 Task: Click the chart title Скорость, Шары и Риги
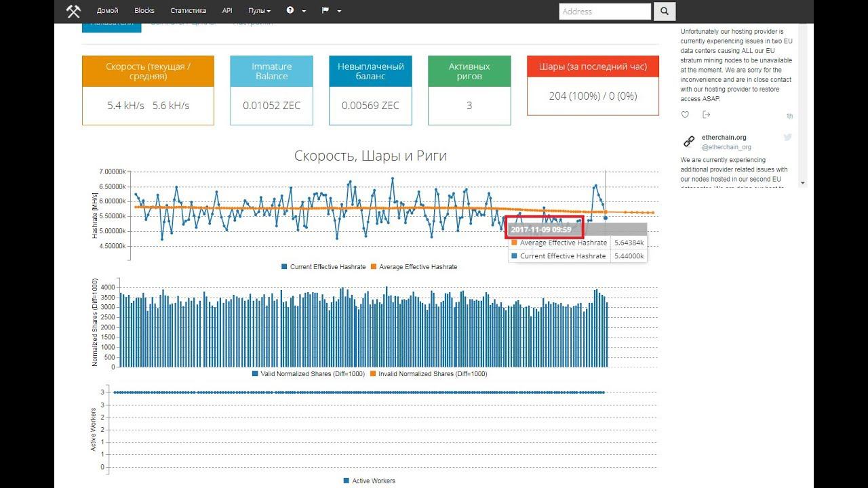pyautogui.click(x=370, y=156)
